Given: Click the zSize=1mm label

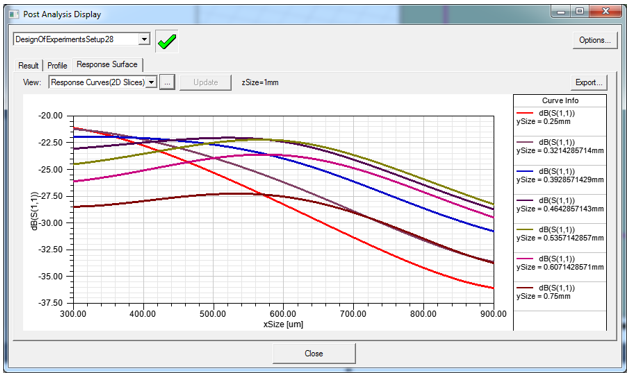Looking at the screenshot, I should click(x=260, y=82).
